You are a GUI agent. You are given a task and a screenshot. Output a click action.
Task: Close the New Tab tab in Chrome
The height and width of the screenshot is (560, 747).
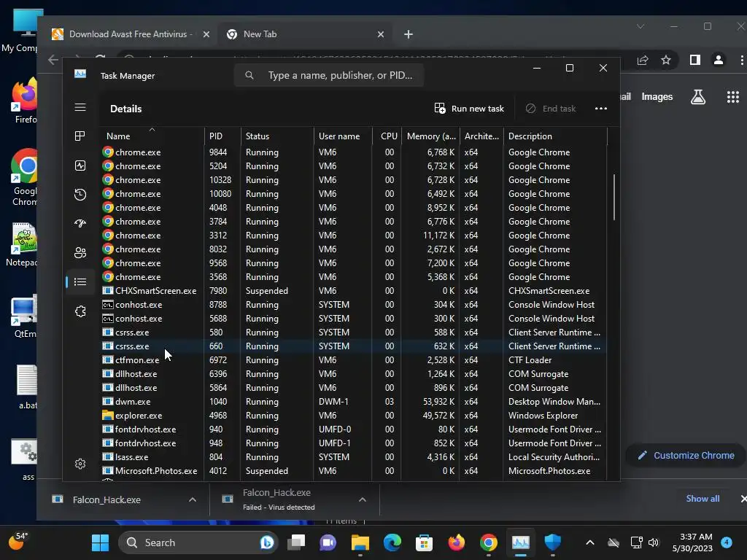click(x=381, y=34)
